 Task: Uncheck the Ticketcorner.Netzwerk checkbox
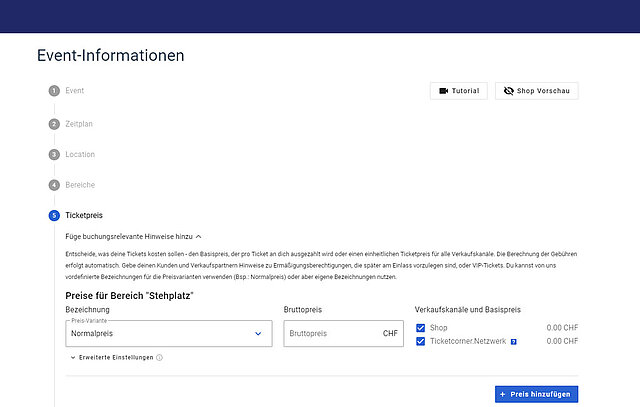tap(421, 342)
